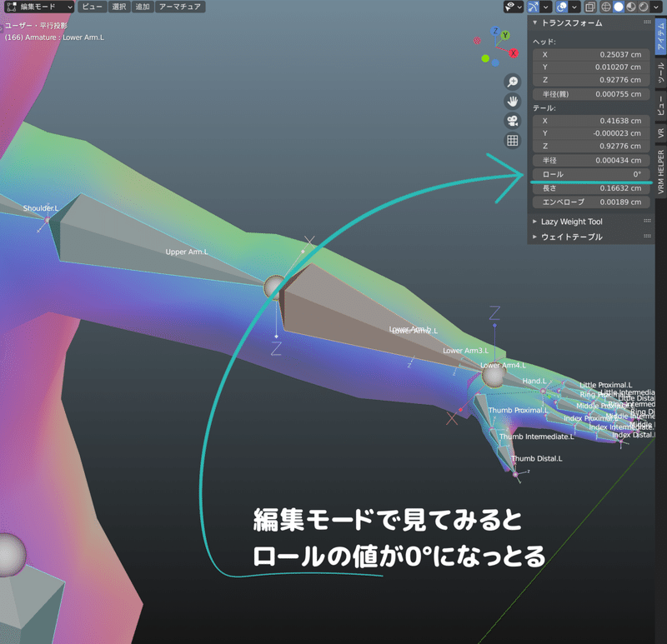The image size is (667, 644).
Task: Select the material preview shading icon
Action: 629,7
